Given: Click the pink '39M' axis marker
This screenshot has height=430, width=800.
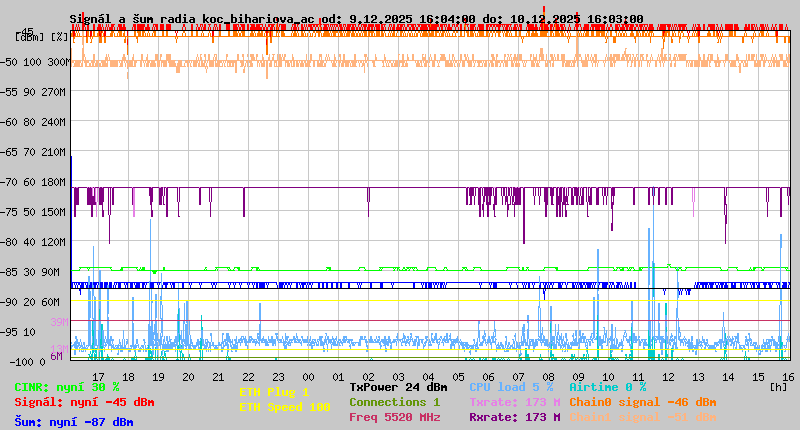Looking at the screenshot, I should click(59, 322).
